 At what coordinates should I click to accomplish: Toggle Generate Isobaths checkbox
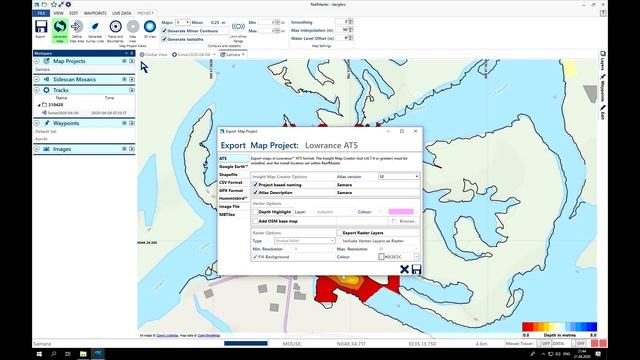pos(164,39)
